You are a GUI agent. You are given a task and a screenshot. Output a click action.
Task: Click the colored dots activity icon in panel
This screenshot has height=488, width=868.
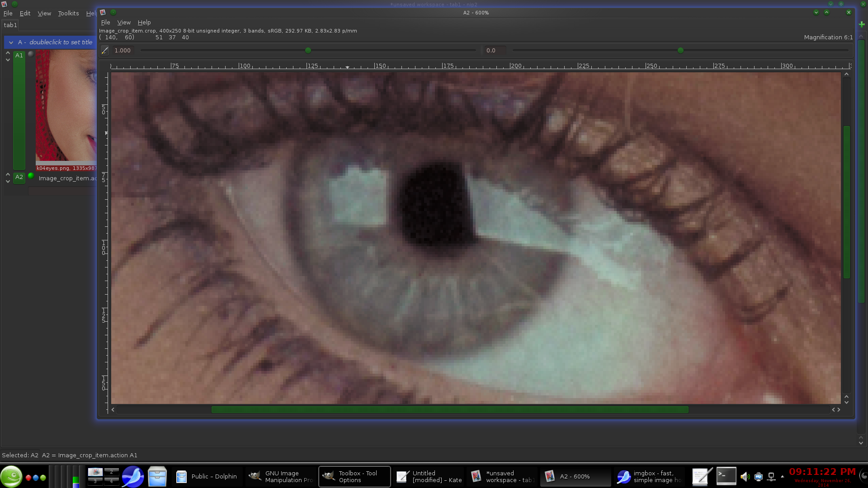(36, 478)
